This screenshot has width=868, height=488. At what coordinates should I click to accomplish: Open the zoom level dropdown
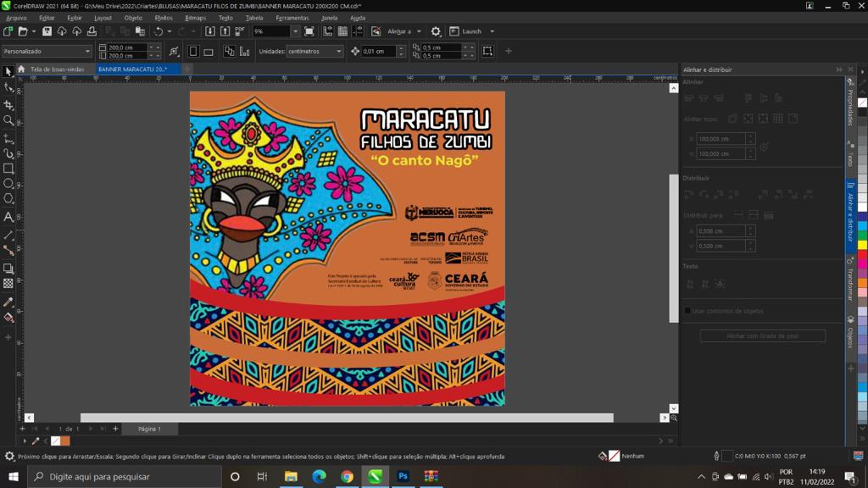295,31
